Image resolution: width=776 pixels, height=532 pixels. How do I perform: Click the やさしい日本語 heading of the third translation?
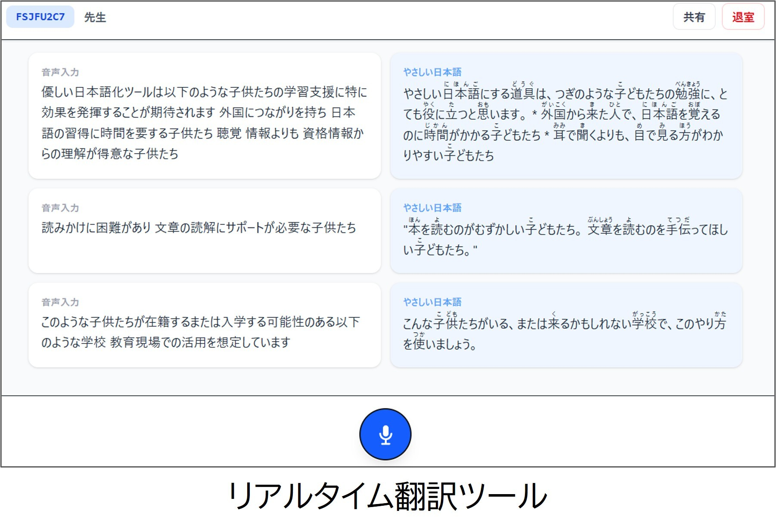click(x=432, y=302)
